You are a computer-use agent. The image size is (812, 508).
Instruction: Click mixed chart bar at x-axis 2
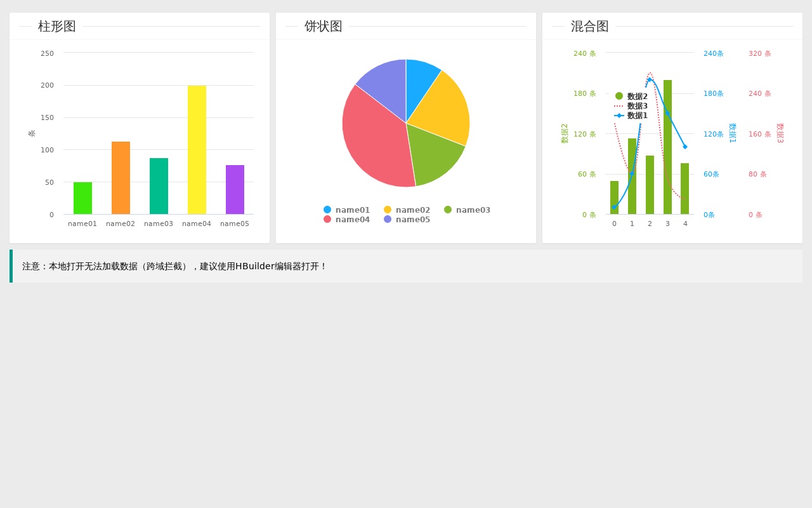(650, 185)
